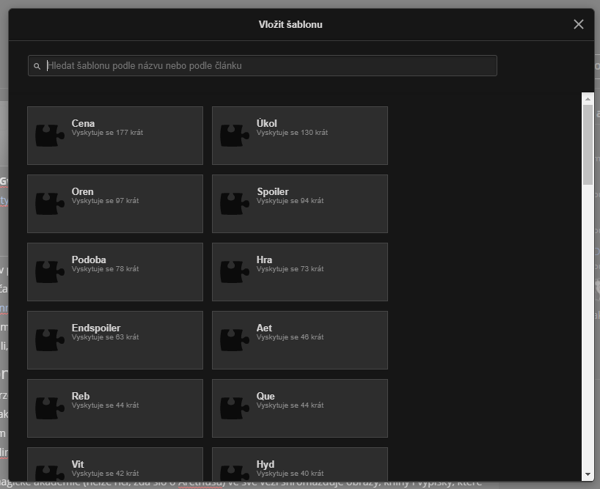
Task: Click the puzzle icon of Hra template
Action: pos(235,272)
